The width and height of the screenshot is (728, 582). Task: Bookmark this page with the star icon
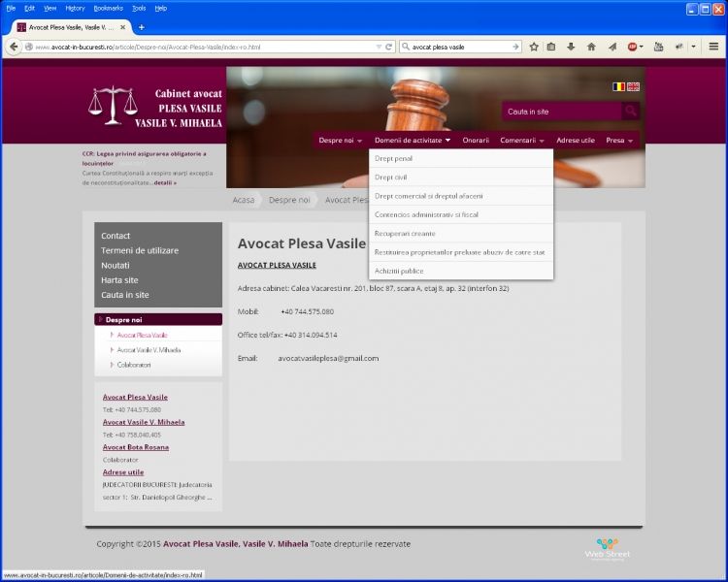(x=534, y=47)
